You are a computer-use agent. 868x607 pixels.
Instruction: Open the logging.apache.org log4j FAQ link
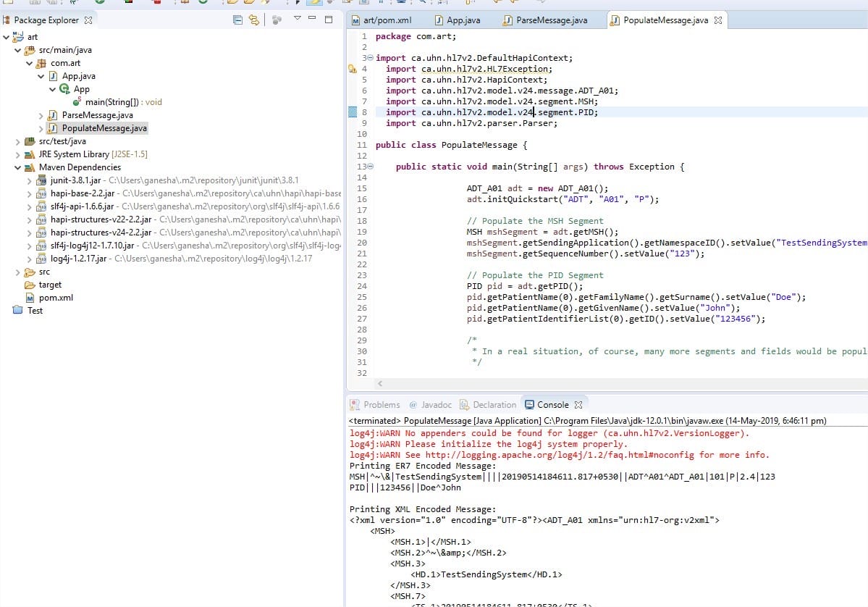560,455
